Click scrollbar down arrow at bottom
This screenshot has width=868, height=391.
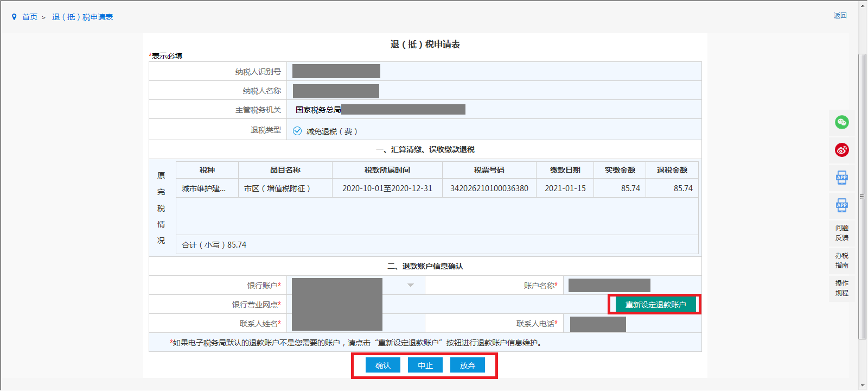pos(863,386)
